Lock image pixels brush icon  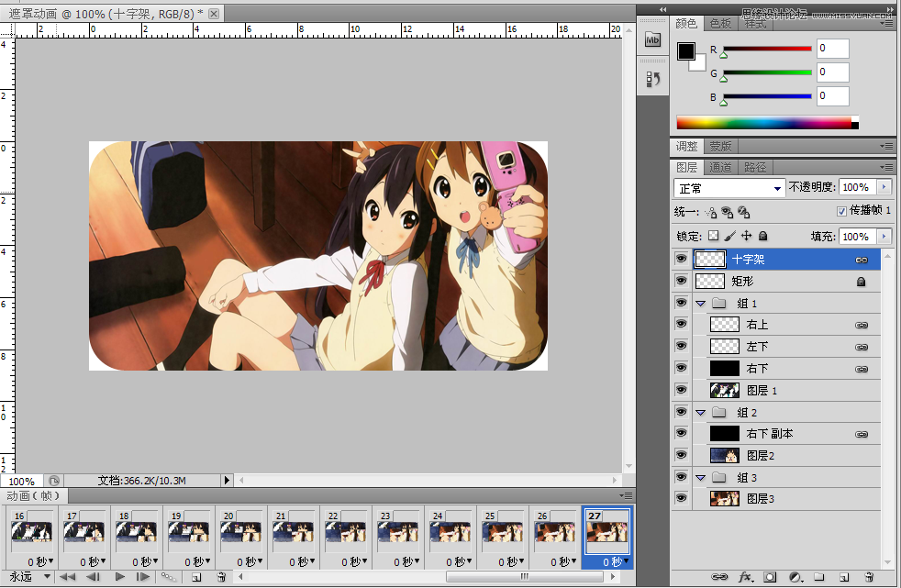[729, 236]
